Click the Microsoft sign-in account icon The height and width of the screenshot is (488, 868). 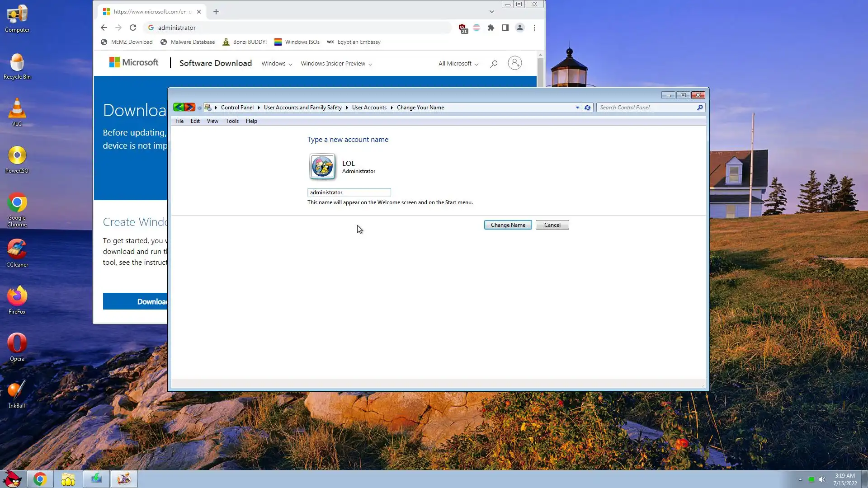514,63
